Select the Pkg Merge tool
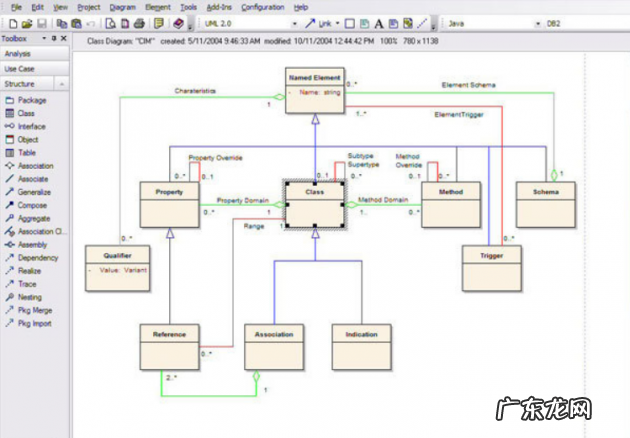The height and width of the screenshot is (438, 630). (x=34, y=310)
